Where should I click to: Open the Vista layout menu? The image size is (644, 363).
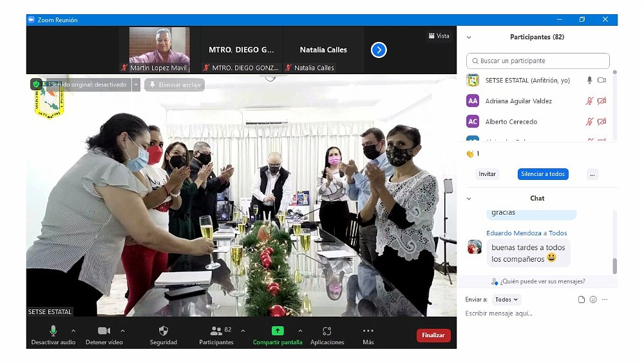[x=439, y=36]
